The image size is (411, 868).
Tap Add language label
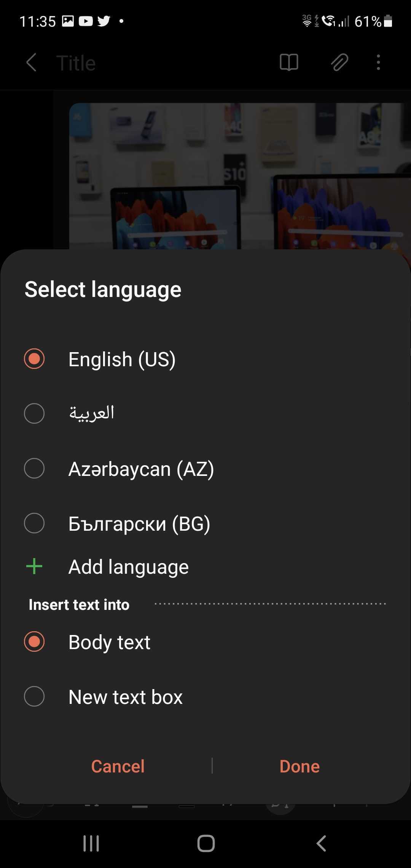[x=129, y=567]
